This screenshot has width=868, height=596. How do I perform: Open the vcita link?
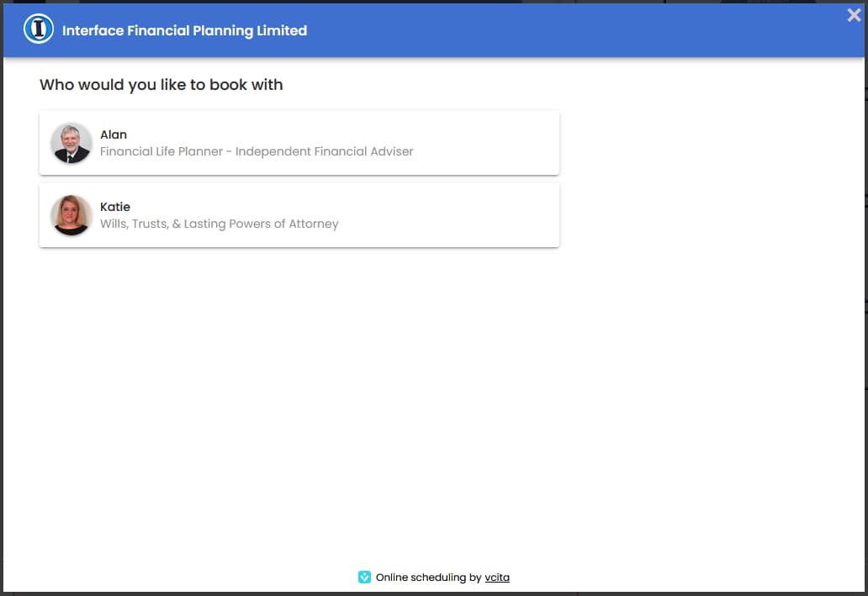coord(497,578)
